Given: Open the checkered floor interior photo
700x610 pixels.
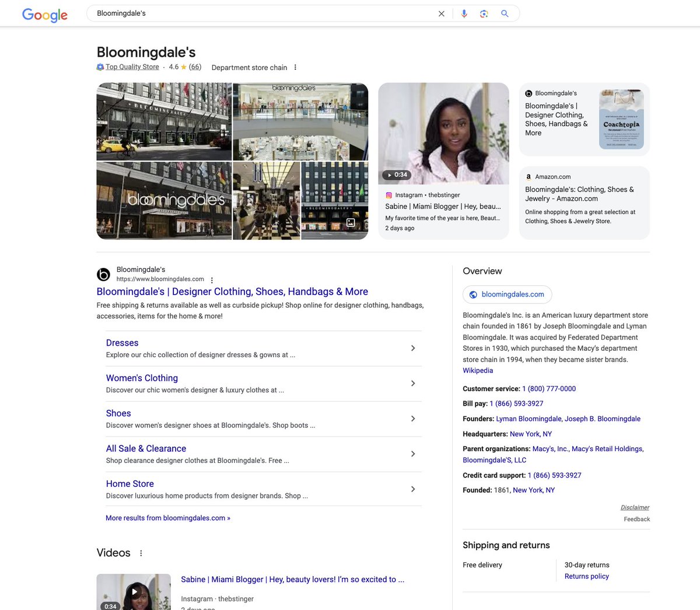Looking at the screenshot, I should (x=267, y=201).
